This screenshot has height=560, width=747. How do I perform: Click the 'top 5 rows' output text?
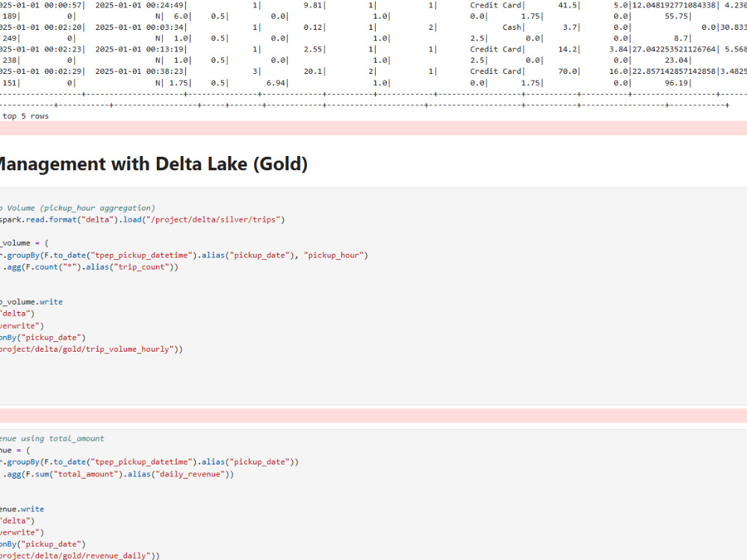[x=25, y=116]
